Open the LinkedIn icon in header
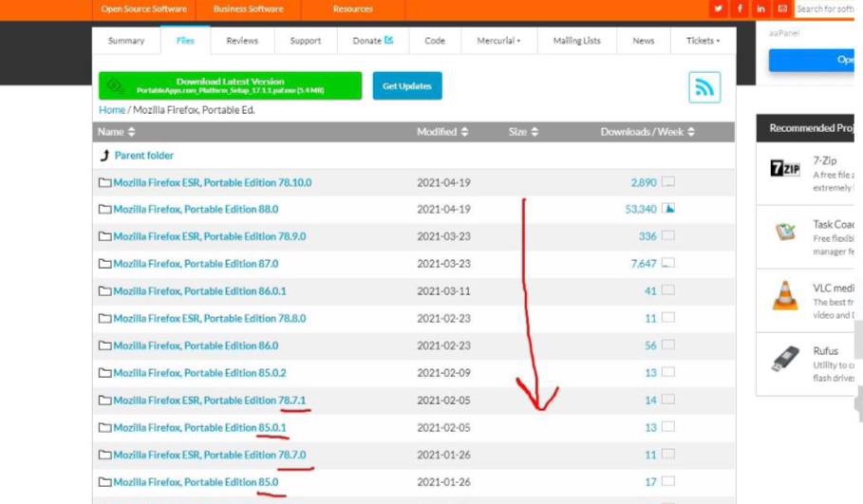Viewport: 863px width, 504px height. pyautogui.click(x=760, y=9)
